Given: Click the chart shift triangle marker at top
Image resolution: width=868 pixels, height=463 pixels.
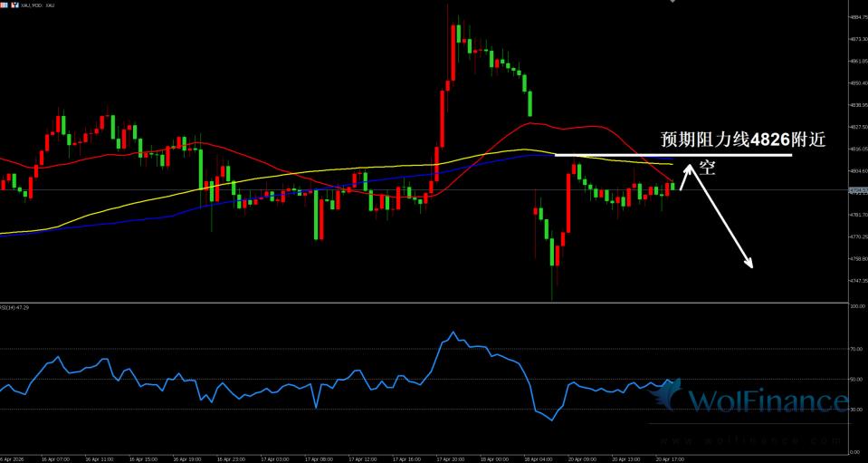Looking at the screenshot, I should point(671,3).
